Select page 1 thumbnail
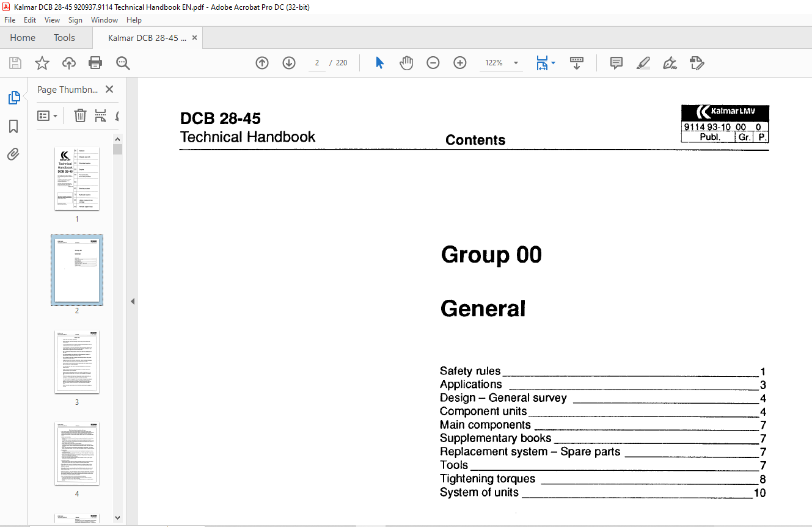812x527 pixels. point(77,178)
